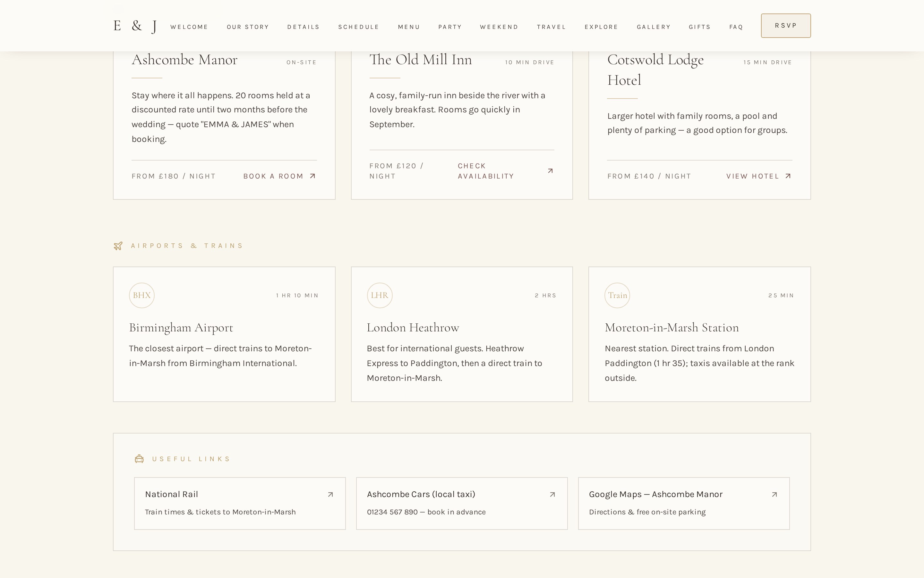Screen dimensions: 924x578
Task: Click arrow icon beside Check Availability
Action: [x=550, y=171]
